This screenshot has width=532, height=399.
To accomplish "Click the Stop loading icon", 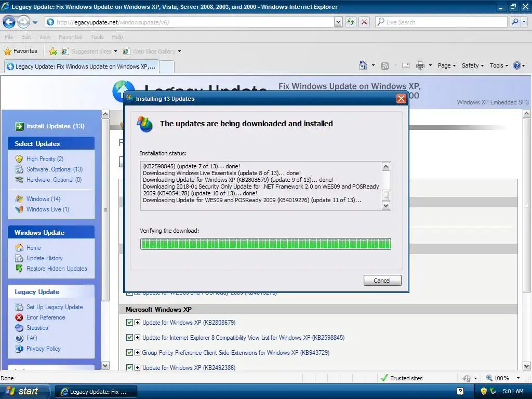I will pyautogui.click(x=364, y=22).
